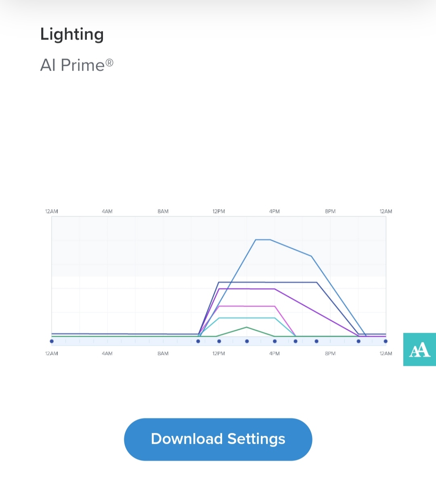
Task: Click the pink channel's flat plateau
Action: pyautogui.click(x=247, y=306)
